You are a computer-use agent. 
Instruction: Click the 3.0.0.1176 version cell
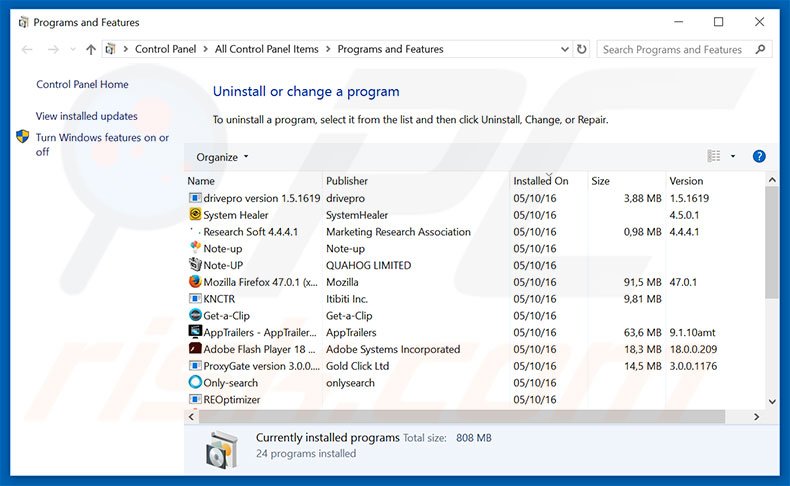(693, 366)
